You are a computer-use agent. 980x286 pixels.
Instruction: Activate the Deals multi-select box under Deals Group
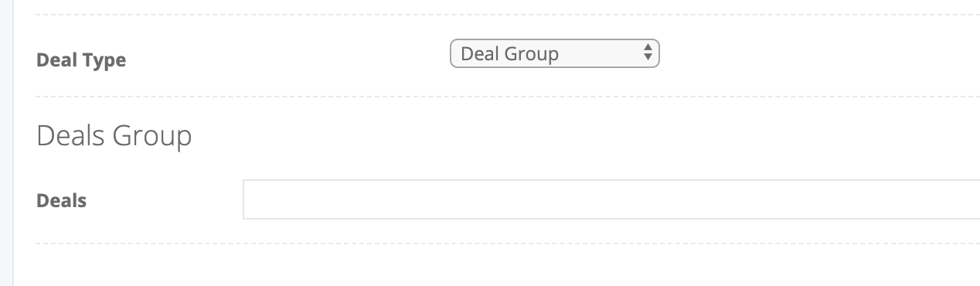coord(611,199)
